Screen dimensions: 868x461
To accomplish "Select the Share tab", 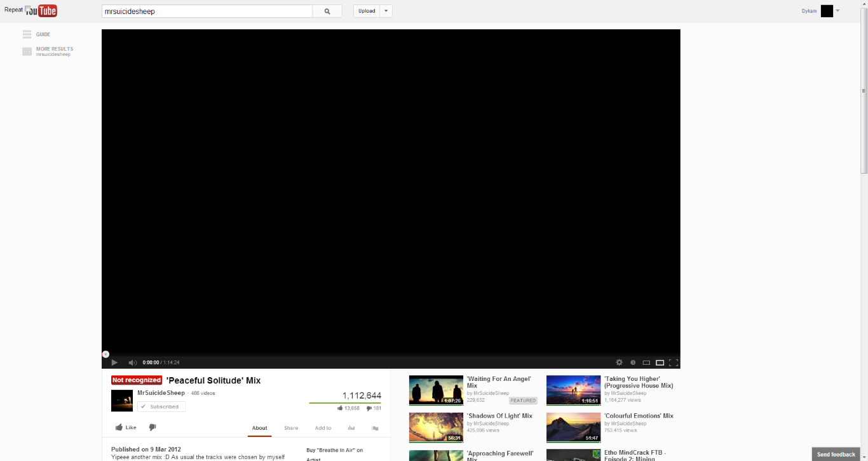I will point(291,428).
